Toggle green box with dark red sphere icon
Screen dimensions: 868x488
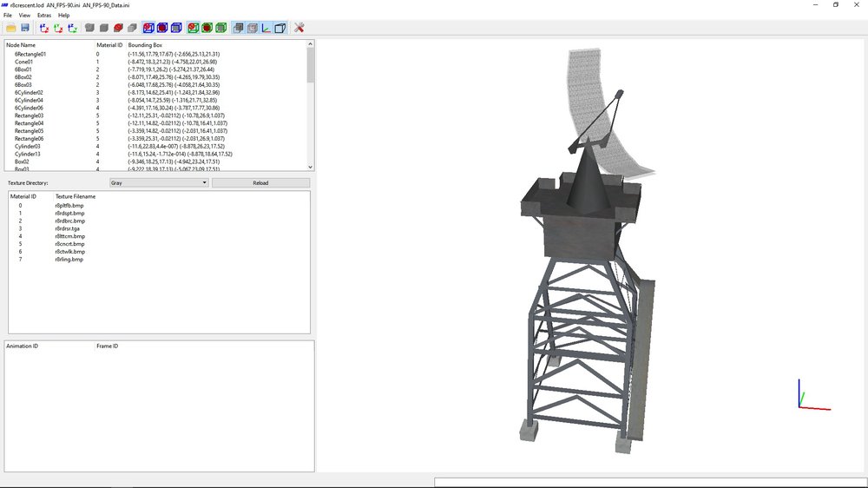coord(207,28)
